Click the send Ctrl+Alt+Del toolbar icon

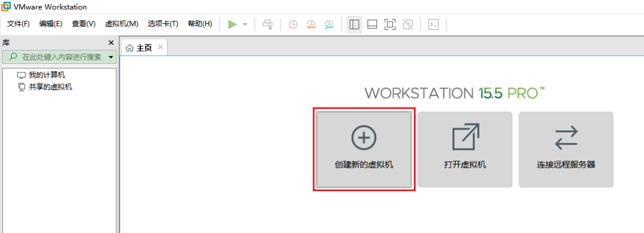click(x=268, y=24)
